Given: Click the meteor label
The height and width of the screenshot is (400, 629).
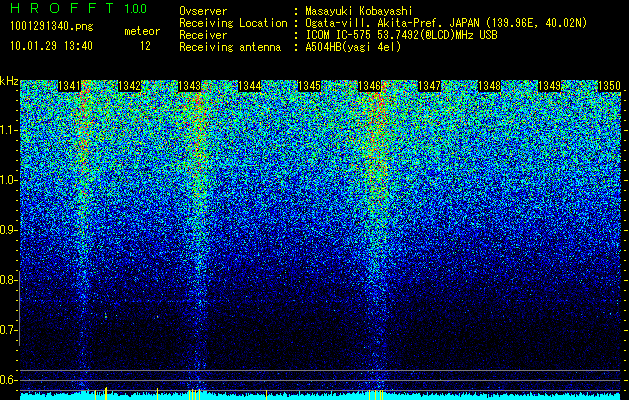Looking at the screenshot, I should pos(142,31).
